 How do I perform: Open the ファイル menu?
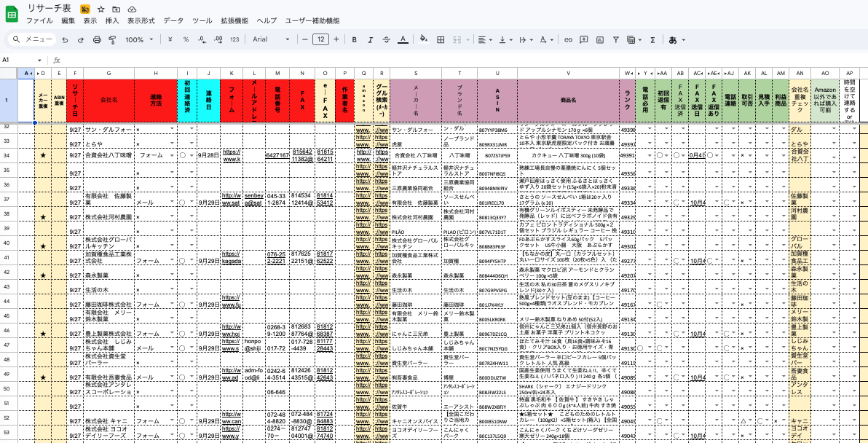[x=39, y=21]
